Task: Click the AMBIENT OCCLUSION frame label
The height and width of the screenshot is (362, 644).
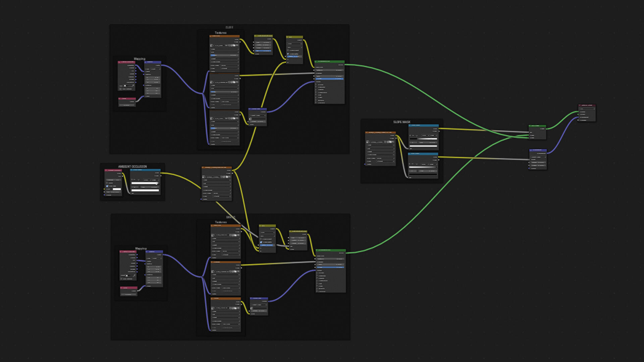Action: click(132, 167)
